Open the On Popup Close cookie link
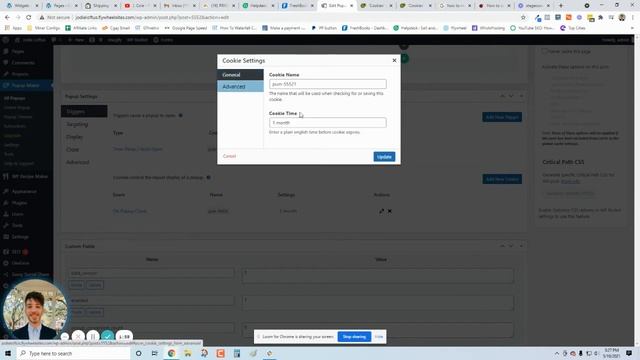The width and height of the screenshot is (640, 360). [x=130, y=211]
